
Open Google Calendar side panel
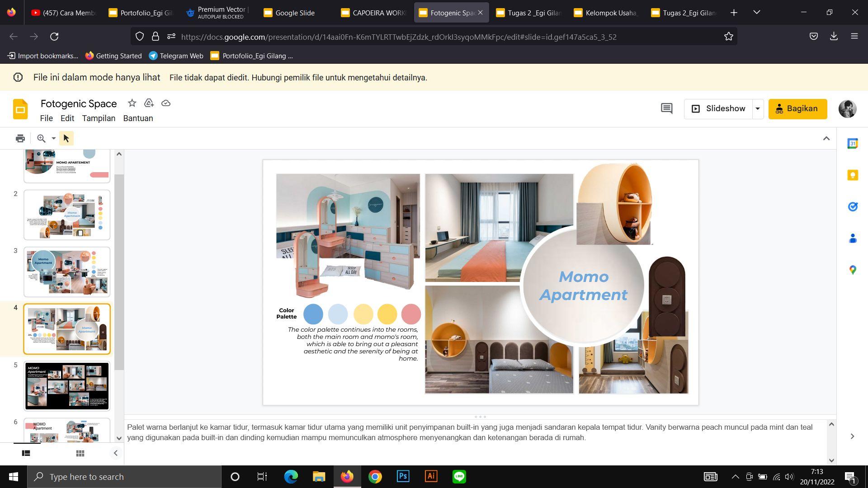pos(853,144)
